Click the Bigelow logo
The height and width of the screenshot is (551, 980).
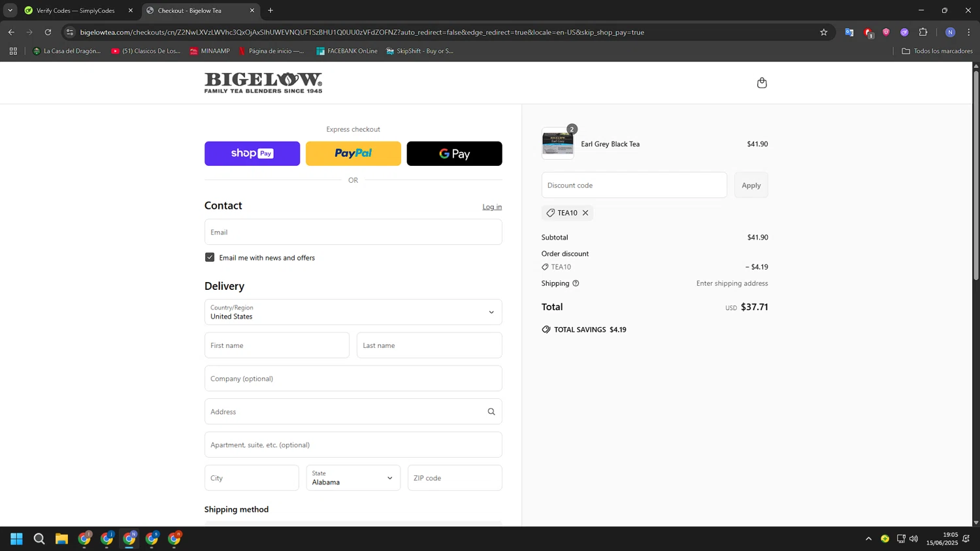(263, 83)
